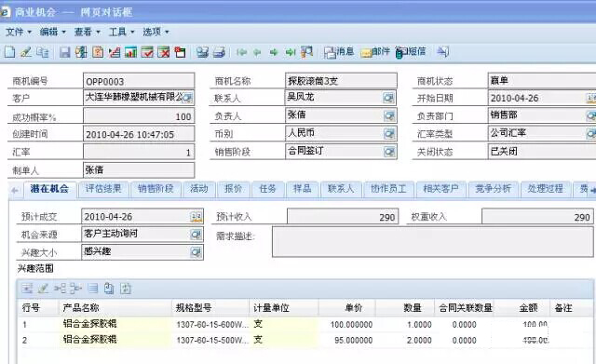This screenshot has height=364, width=596.
Task: Click the 需求描述 text area
Action: (432, 242)
